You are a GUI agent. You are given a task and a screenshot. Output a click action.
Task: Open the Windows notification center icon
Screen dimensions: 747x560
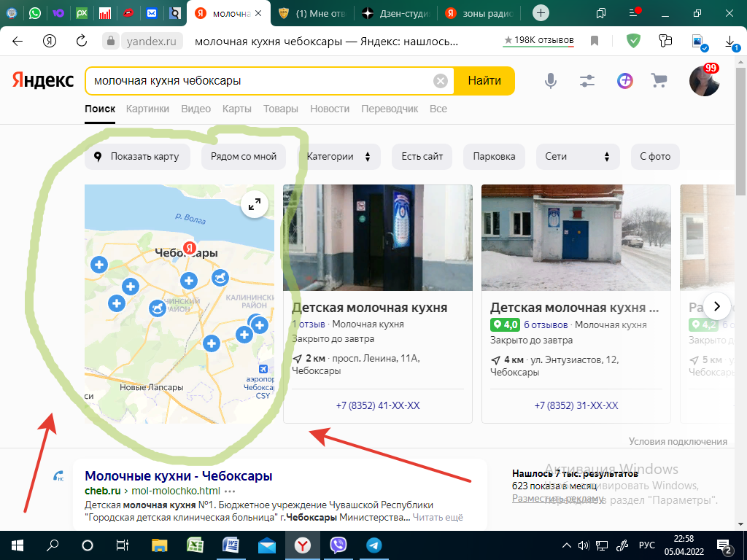point(724,545)
